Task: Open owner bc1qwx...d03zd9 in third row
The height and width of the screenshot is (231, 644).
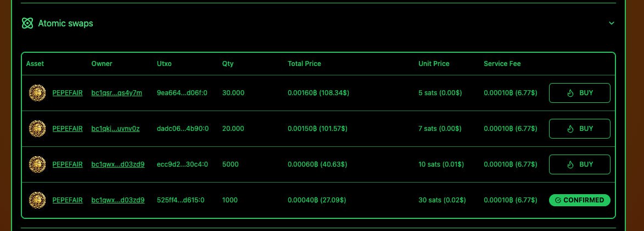Action: [118, 164]
